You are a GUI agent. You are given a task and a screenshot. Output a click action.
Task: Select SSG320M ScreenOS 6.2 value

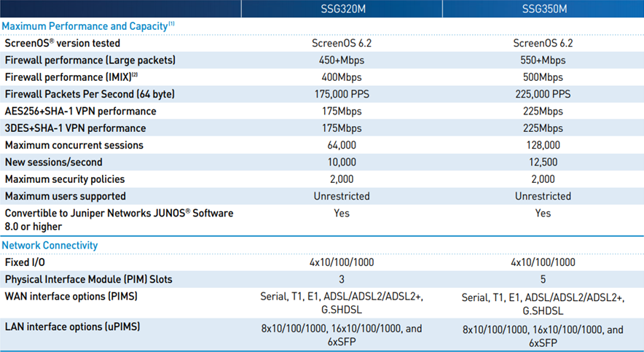342,43
